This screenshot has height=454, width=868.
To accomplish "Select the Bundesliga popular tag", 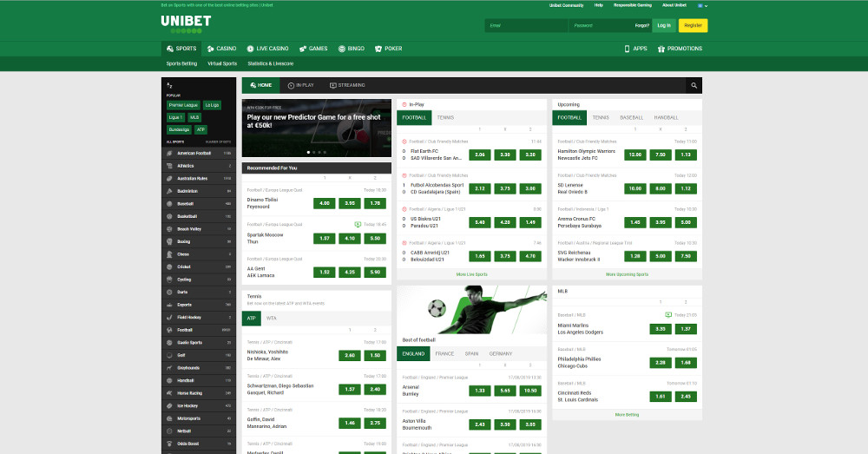I will (179, 129).
